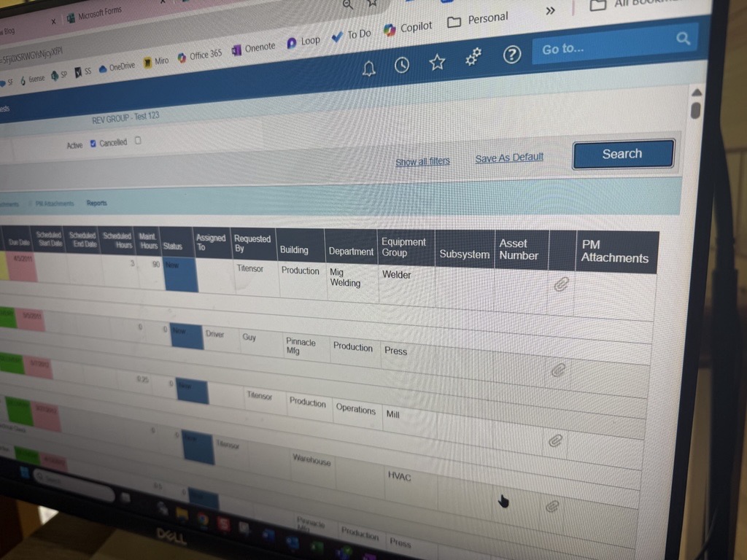The image size is (747, 560).
Task: Sort by the Subsystem column header
Action: [465, 249]
